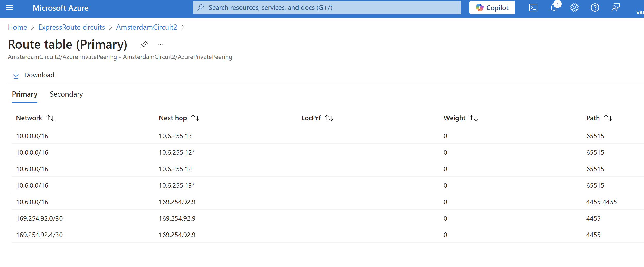Viewport: 644px width, 267px height.
Task: Open portal settings gear
Action: pyautogui.click(x=574, y=8)
